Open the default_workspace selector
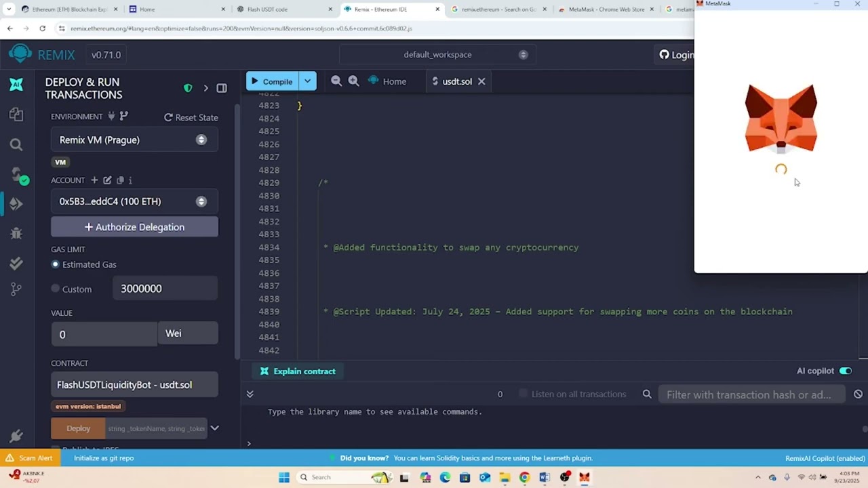This screenshot has height=488, width=868. coord(437,54)
